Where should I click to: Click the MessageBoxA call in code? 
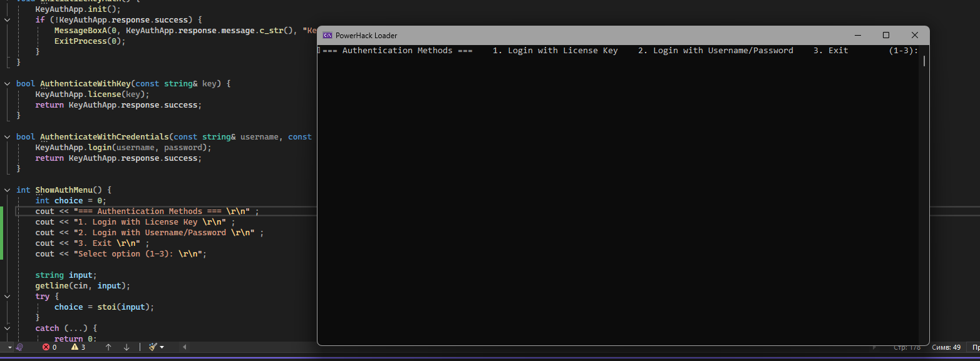pyautogui.click(x=185, y=31)
